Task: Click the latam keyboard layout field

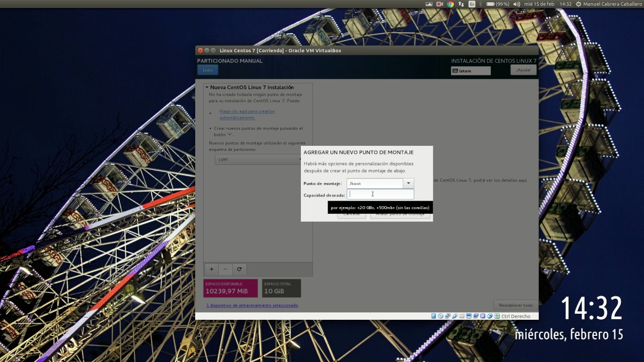Action: [471, 71]
